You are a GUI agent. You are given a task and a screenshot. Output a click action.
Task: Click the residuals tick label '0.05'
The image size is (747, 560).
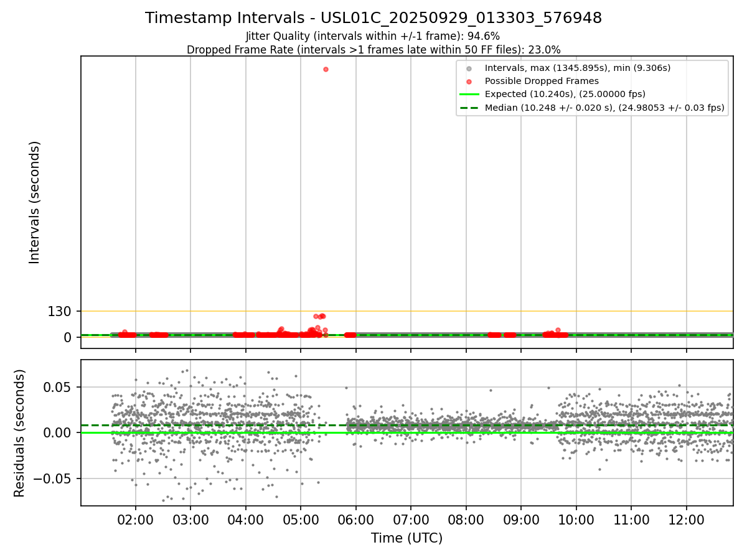(x=58, y=387)
